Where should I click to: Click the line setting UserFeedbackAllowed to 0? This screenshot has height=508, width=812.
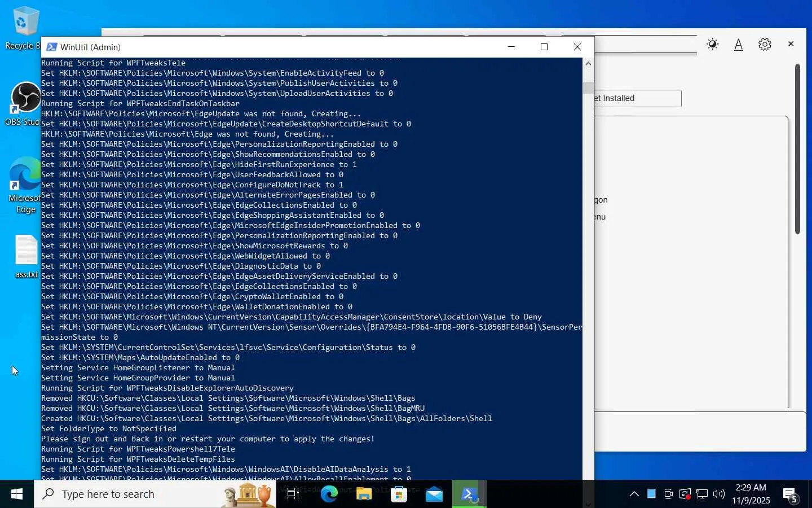click(192, 174)
